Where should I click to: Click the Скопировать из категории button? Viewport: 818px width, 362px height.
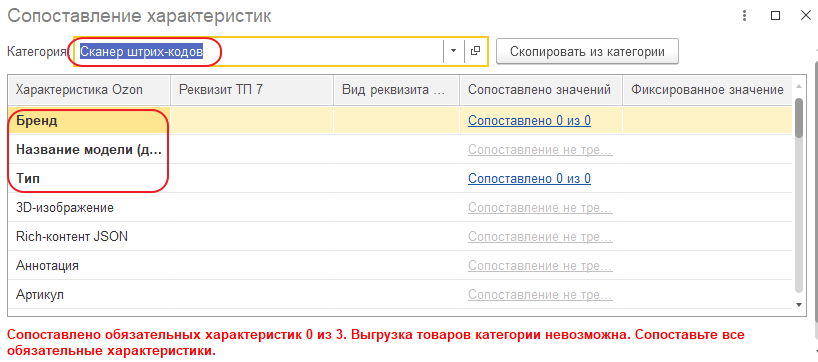coord(587,51)
